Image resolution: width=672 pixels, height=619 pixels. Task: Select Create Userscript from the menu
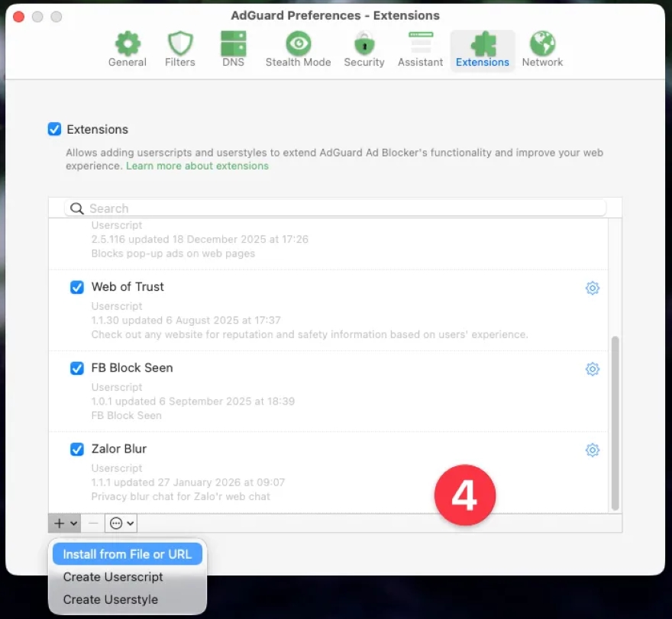(113, 577)
